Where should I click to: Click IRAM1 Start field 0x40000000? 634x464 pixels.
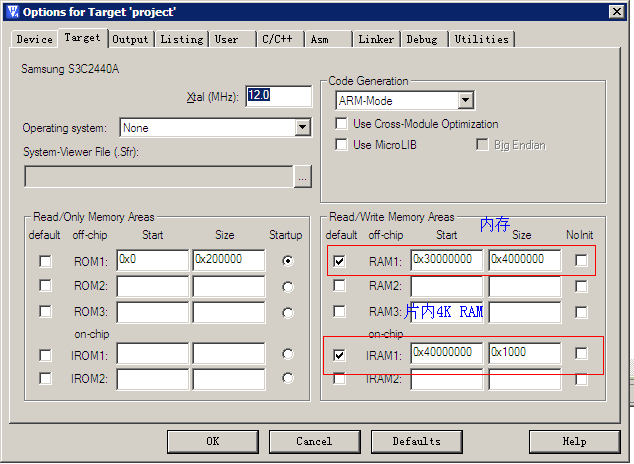click(x=447, y=353)
